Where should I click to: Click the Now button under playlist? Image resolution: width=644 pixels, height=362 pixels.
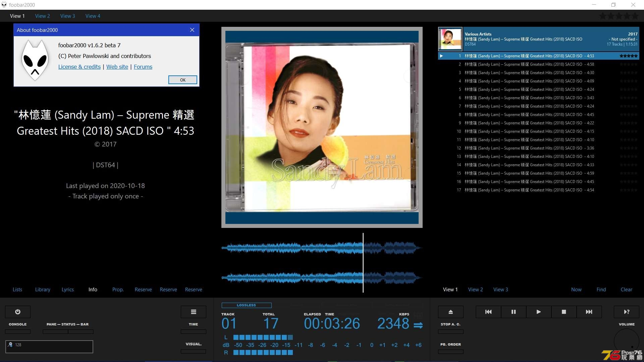coord(576,289)
